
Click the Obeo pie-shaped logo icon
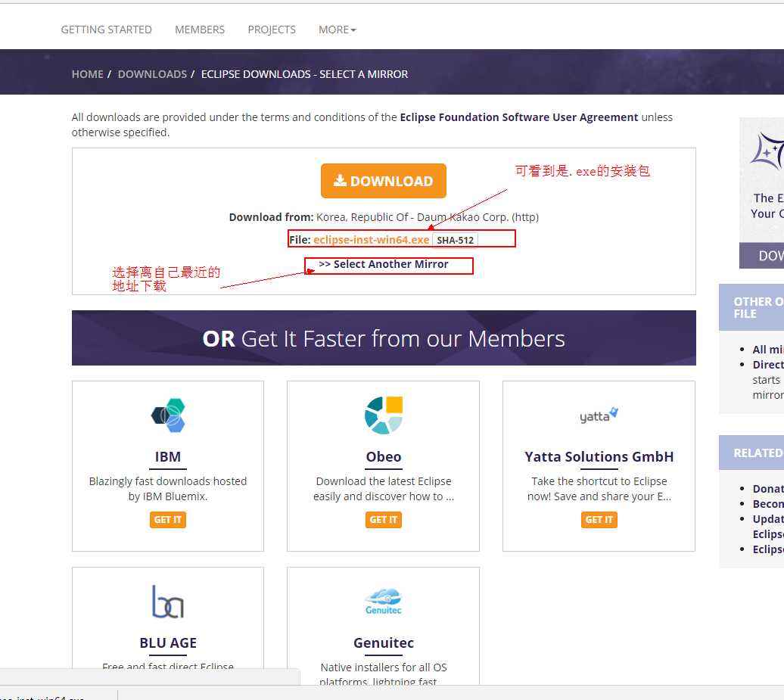click(384, 415)
